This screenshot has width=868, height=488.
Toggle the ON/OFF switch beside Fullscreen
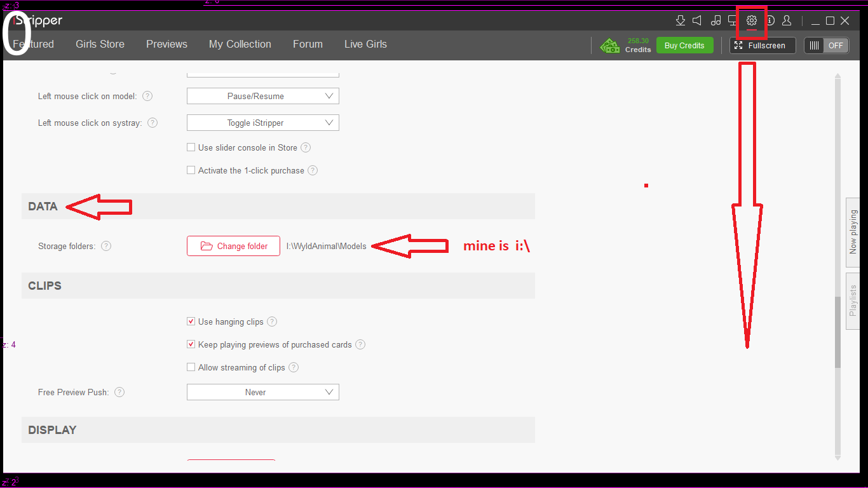tap(826, 45)
